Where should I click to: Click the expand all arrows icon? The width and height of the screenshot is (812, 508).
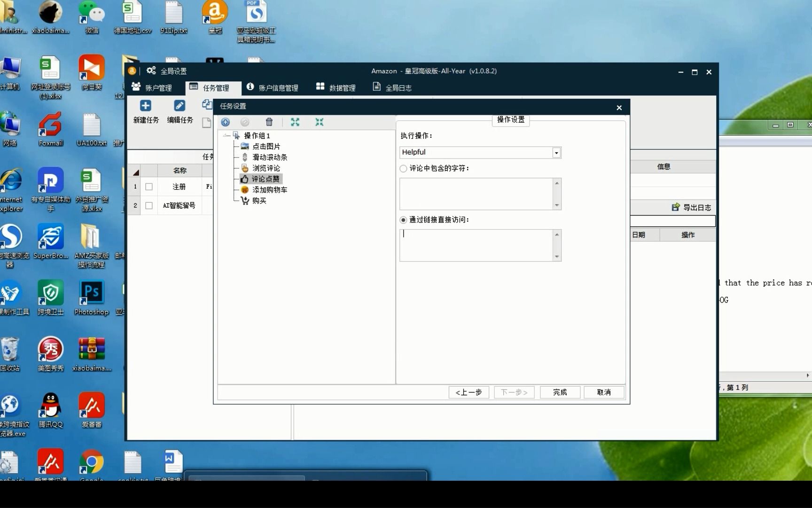click(x=295, y=122)
